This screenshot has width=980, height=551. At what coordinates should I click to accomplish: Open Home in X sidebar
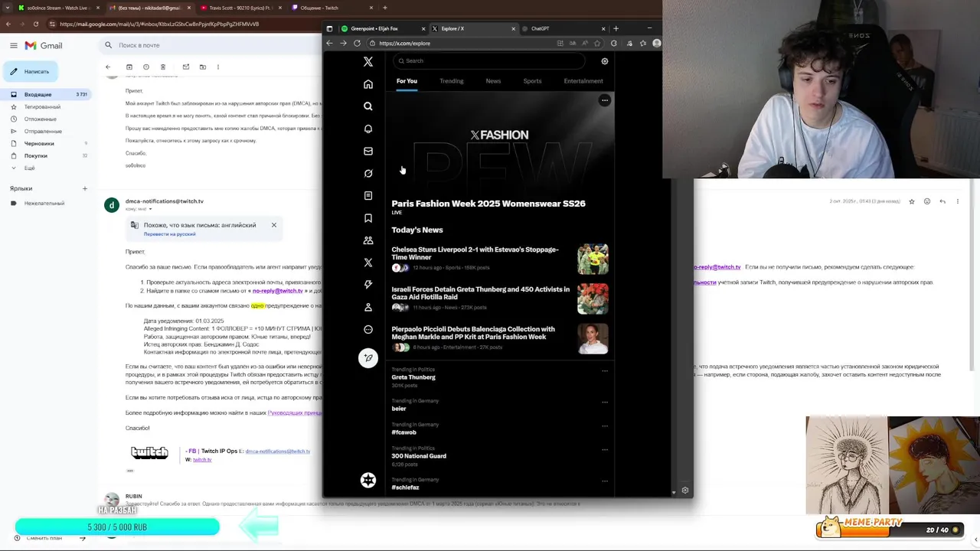[x=368, y=84]
